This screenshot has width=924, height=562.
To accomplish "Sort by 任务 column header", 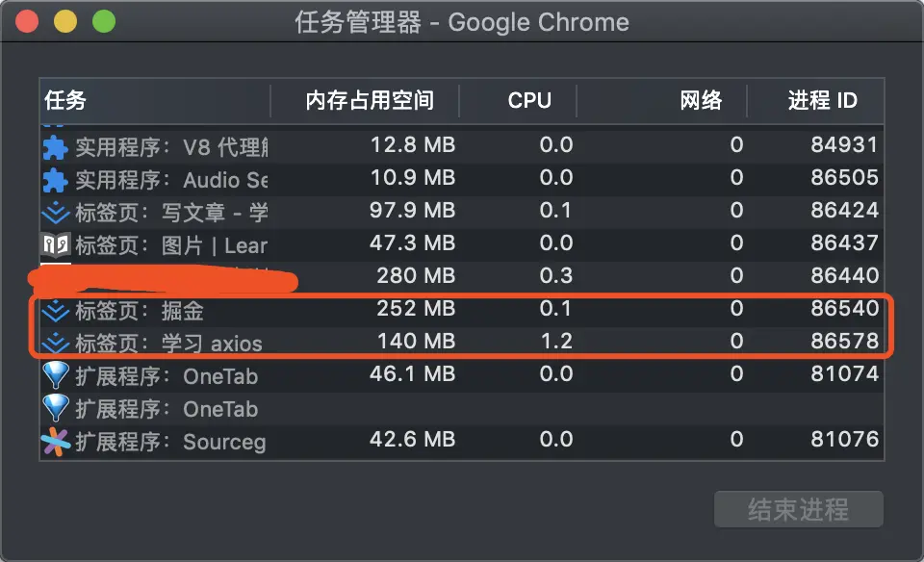I will pyautogui.click(x=65, y=100).
